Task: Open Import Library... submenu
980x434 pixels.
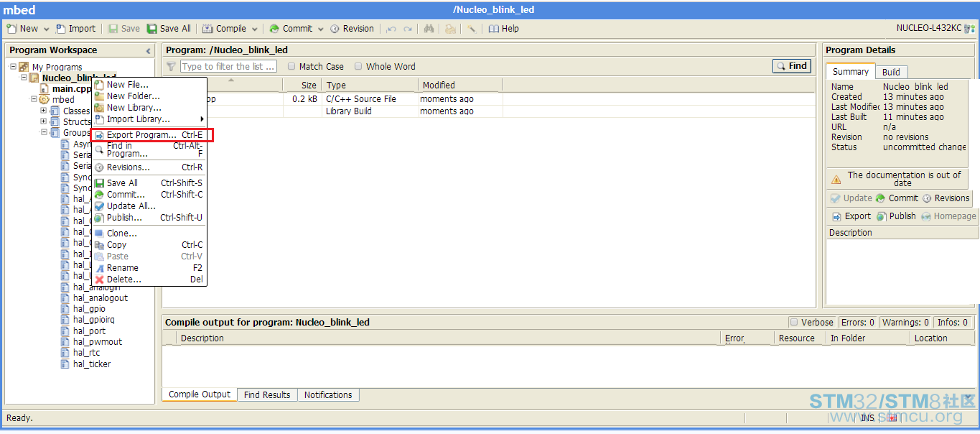Action: pyautogui.click(x=149, y=119)
